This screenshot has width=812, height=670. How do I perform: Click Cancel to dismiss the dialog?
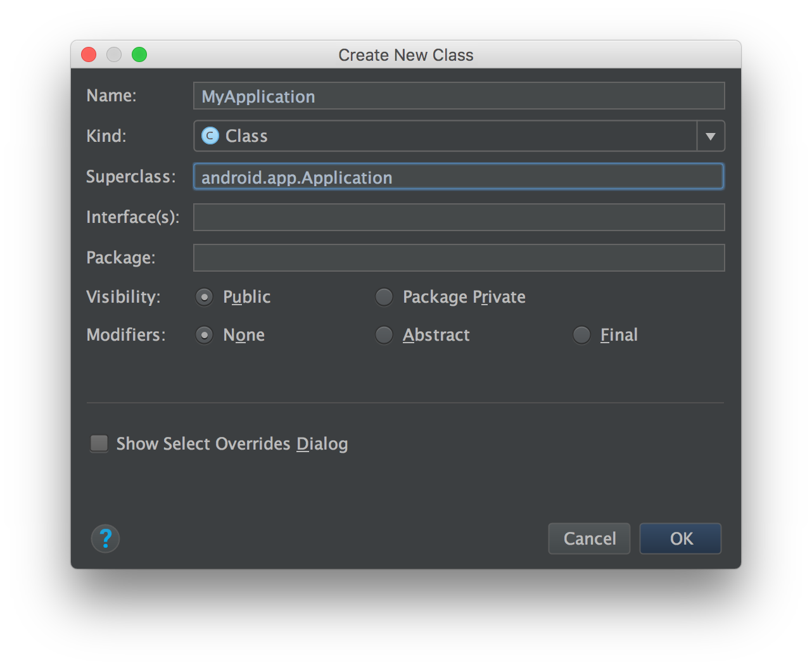coord(588,538)
